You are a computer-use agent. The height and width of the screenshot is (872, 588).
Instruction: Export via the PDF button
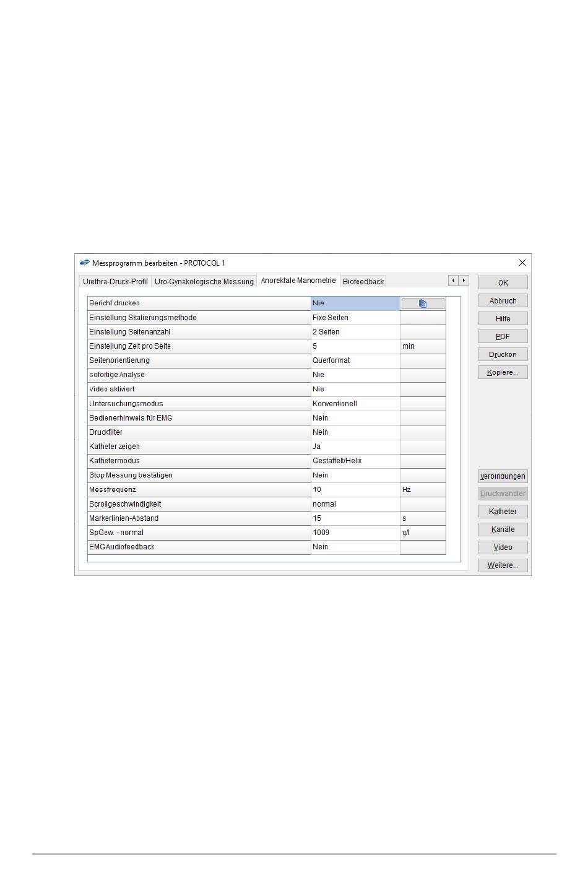pyautogui.click(x=503, y=336)
